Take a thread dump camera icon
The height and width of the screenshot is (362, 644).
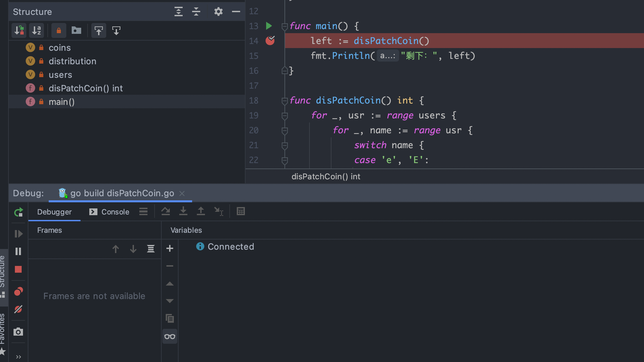tap(18, 332)
